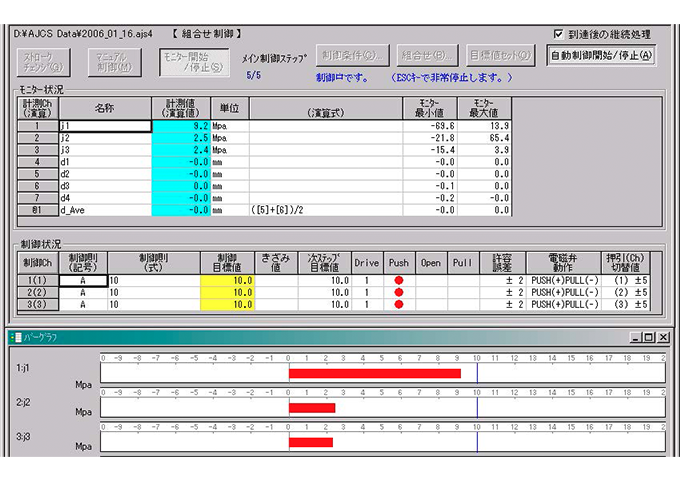Click the Open column header
The width and height of the screenshot is (680, 480).
click(431, 263)
